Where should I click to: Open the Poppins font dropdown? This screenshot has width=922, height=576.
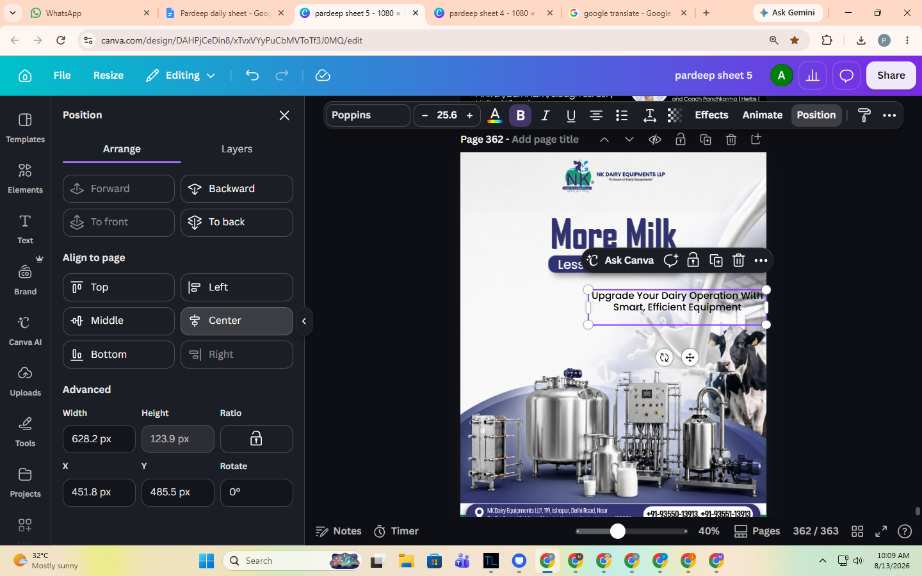(x=368, y=115)
